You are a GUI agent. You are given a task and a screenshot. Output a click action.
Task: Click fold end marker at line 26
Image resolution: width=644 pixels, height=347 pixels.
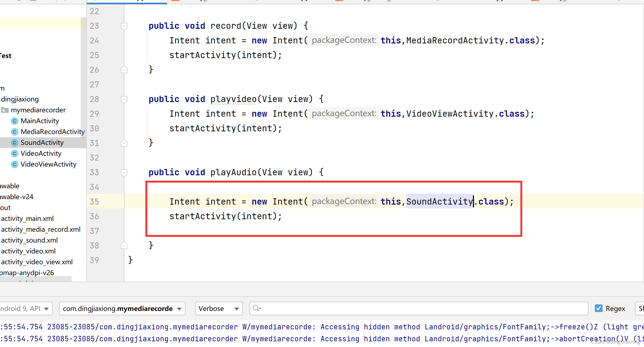(124, 70)
